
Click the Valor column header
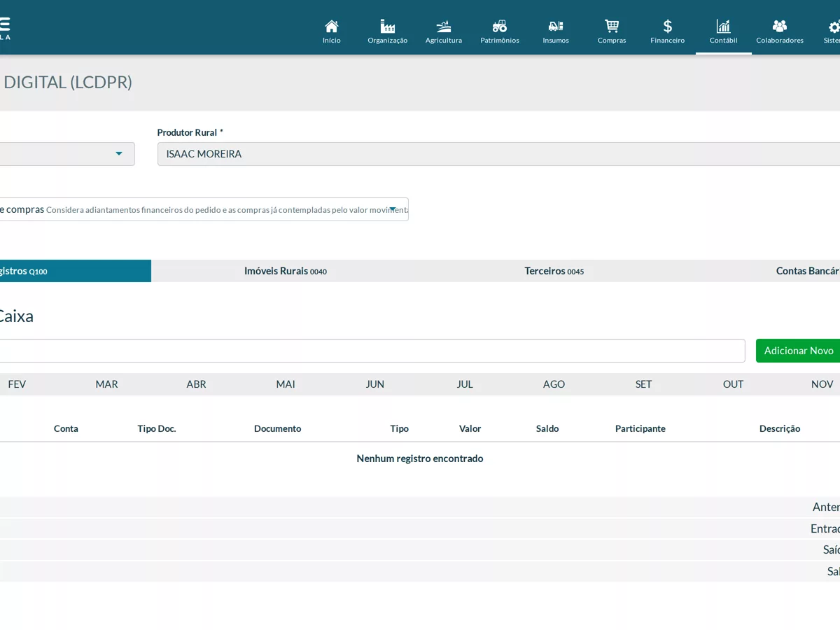[x=470, y=428]
